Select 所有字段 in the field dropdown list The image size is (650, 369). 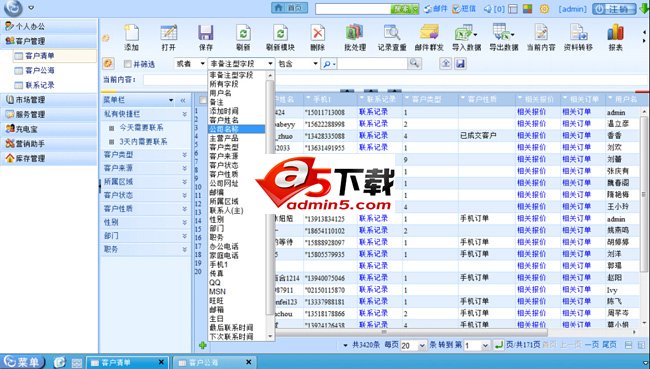[237, 84]
